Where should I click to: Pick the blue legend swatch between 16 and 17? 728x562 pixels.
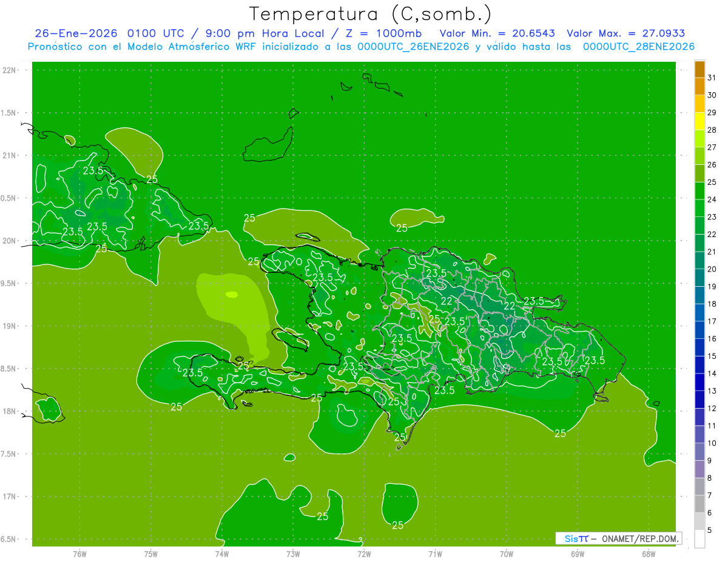(699, 330)
